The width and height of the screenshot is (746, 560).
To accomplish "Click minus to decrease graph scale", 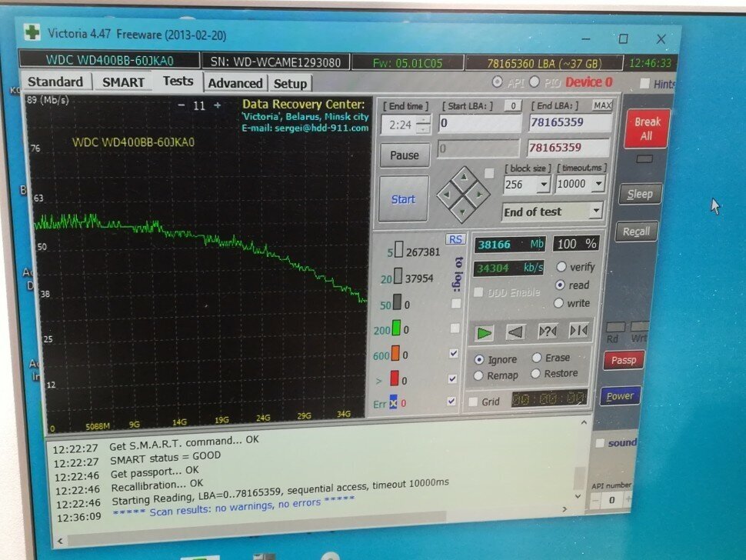I will (x=182, y=105).
